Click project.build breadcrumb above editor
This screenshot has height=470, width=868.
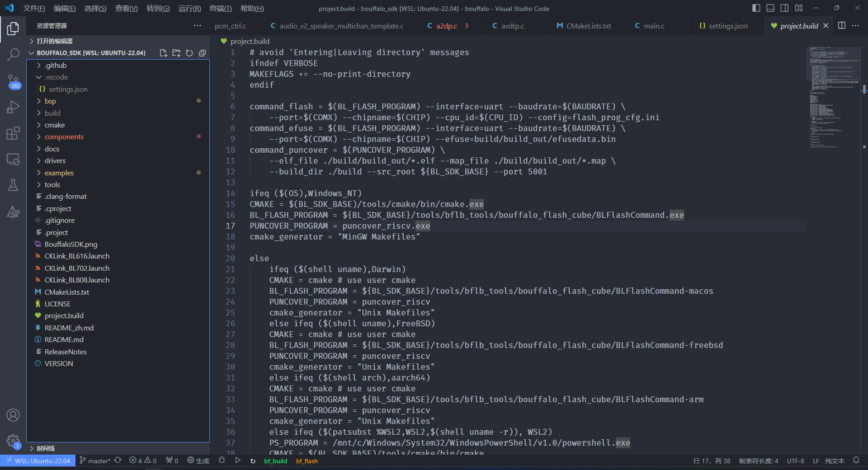tap(250, 41)
